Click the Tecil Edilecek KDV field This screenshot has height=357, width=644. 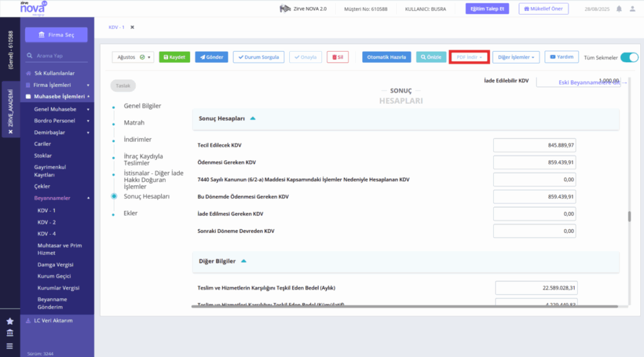click(535, 145)
